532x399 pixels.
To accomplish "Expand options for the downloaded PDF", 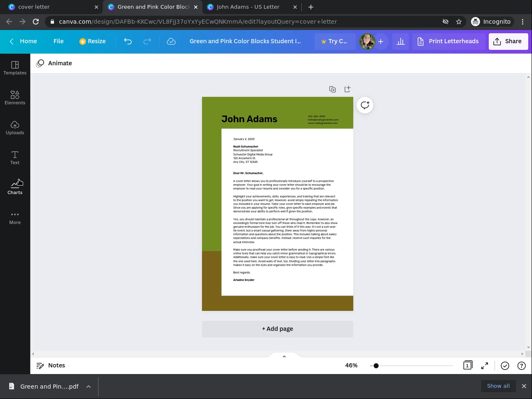I will 89,387.
